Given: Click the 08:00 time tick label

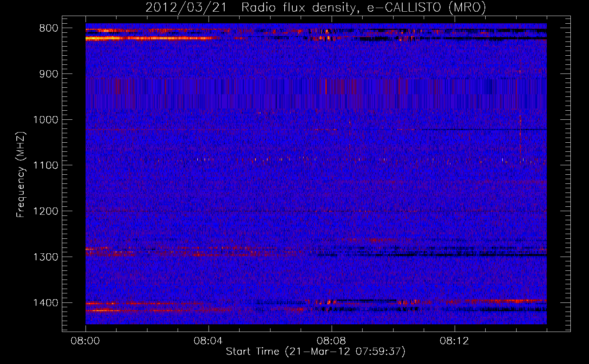Looking at the screenshot, I should pyautogui.click(x=85, y=341).
